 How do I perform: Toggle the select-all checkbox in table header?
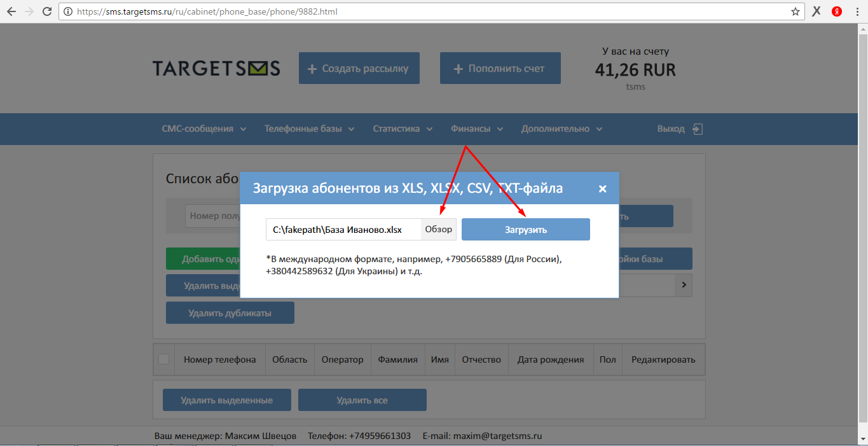[x=164, y=359]
